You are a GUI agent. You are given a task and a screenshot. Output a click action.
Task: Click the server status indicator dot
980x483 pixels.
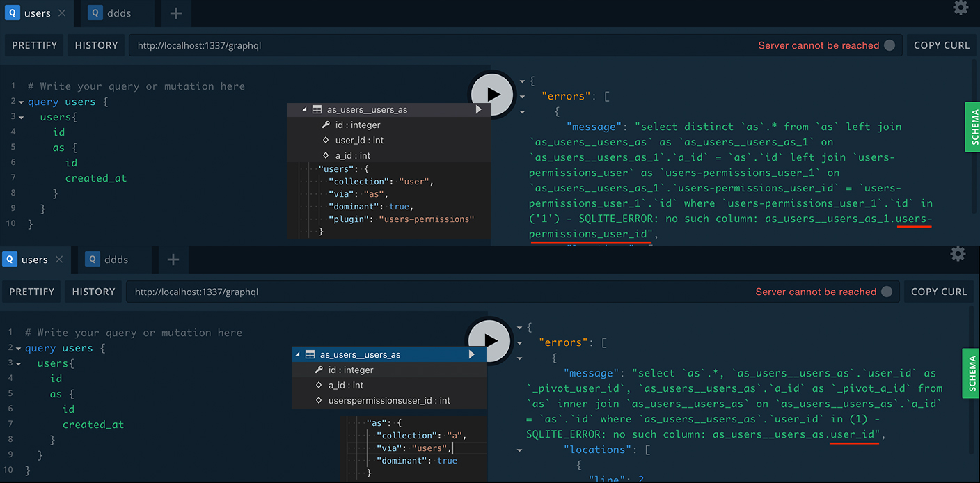coord(889,45)
